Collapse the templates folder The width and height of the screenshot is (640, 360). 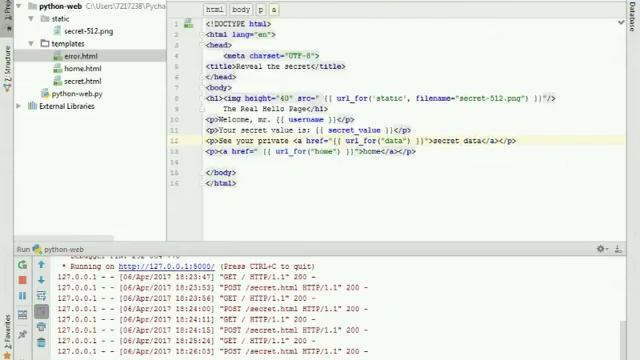[31, 43]
